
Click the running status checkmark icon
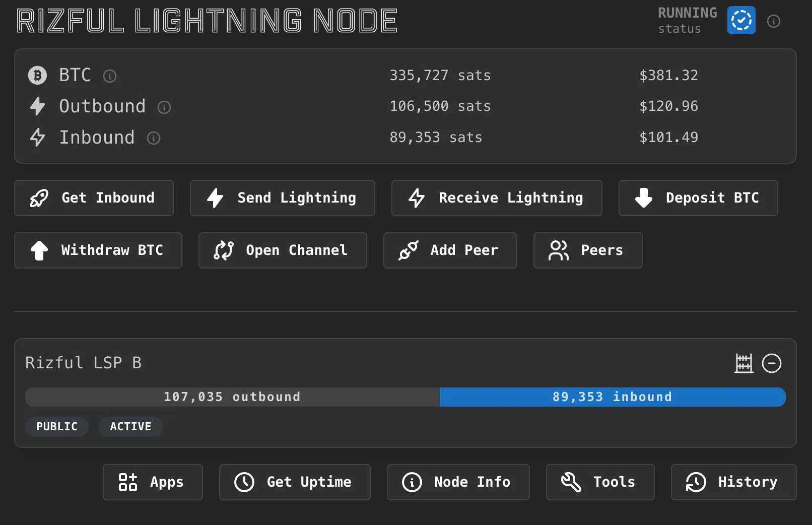pos(741,20)
